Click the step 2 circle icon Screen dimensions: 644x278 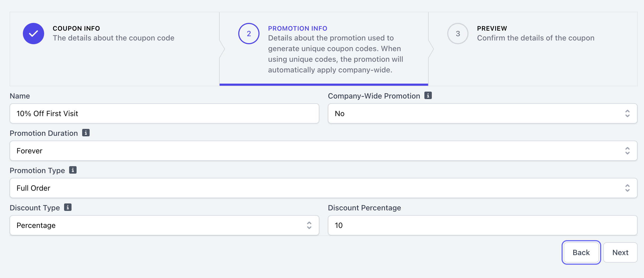coord(249,34)
